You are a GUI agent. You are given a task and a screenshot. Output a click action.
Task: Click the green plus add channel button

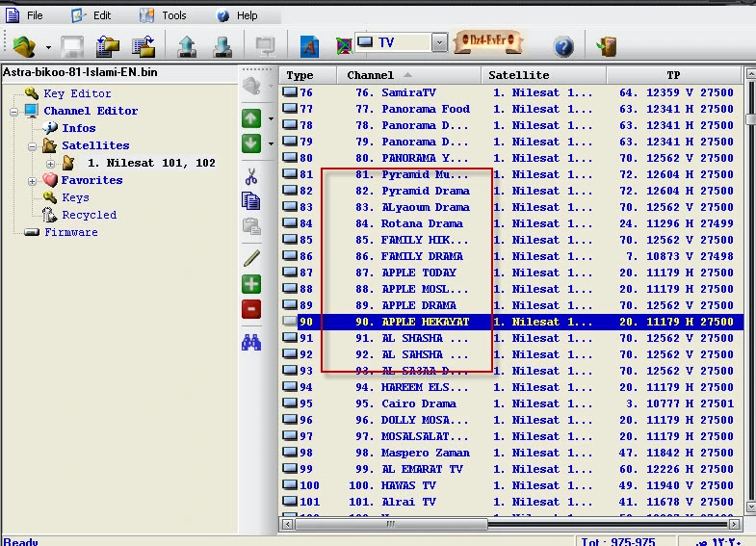251,284
